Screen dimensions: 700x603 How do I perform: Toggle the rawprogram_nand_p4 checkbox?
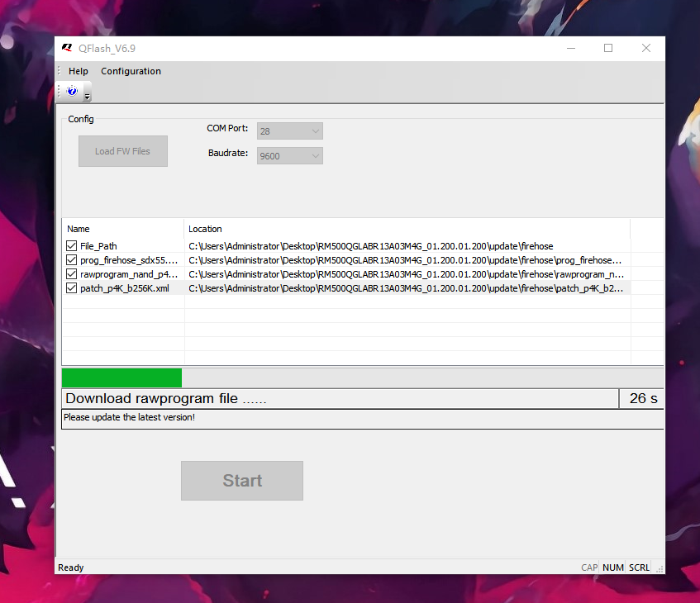71,274
